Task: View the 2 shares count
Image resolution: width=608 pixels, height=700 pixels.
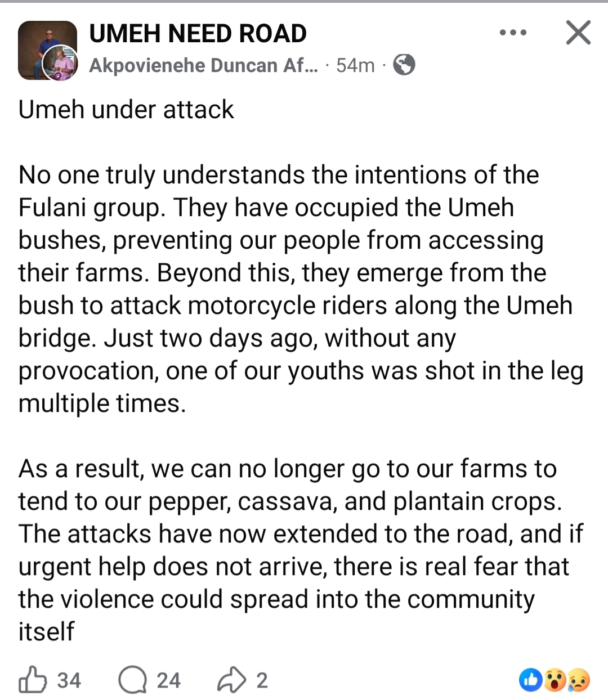Action: coord(262,680)
